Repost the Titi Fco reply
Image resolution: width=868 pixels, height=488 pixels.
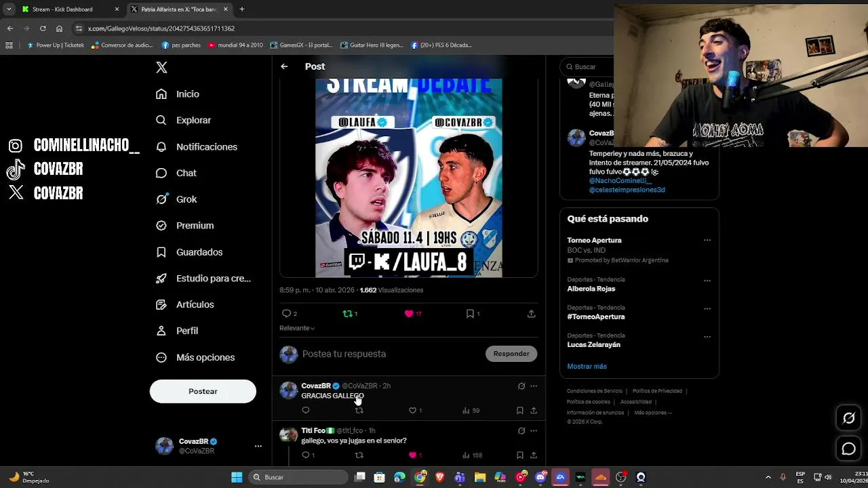[359, 455]
